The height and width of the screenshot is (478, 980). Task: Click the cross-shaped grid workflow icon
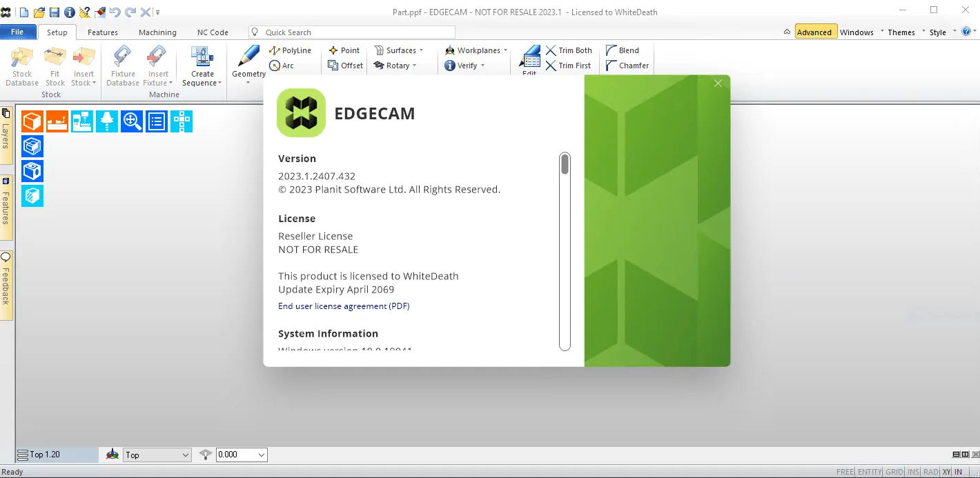point(182,121)
